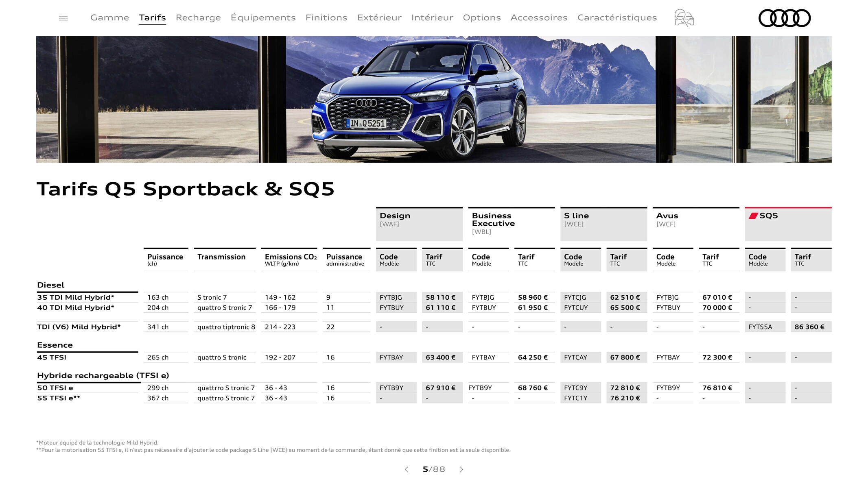Select the Tarifs tab
Viewport: 868px width, 488px height.
click(x=152, y=17)
